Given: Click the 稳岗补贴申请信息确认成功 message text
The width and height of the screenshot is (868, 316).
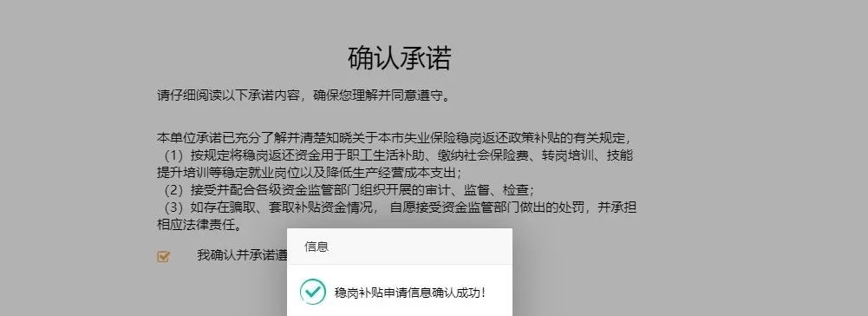Looking at the screenshot, I should pos(409,293).
